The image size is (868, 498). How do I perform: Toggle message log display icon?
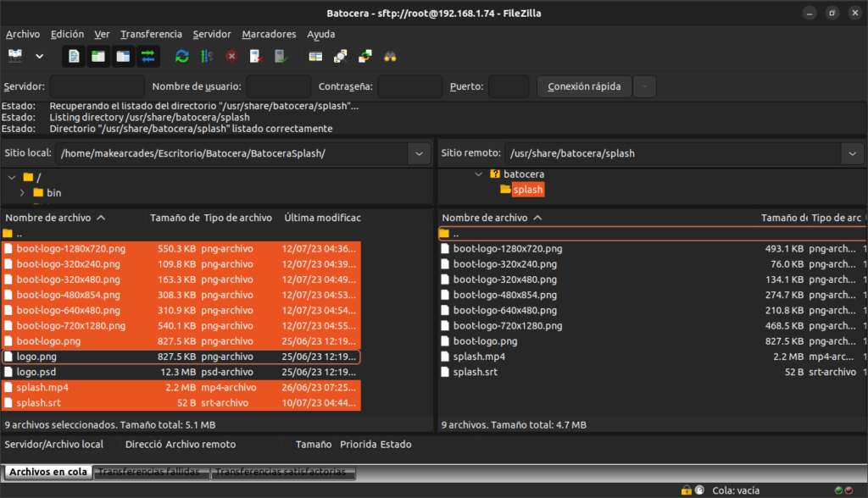pyautogui.click(x=74, y=56)
